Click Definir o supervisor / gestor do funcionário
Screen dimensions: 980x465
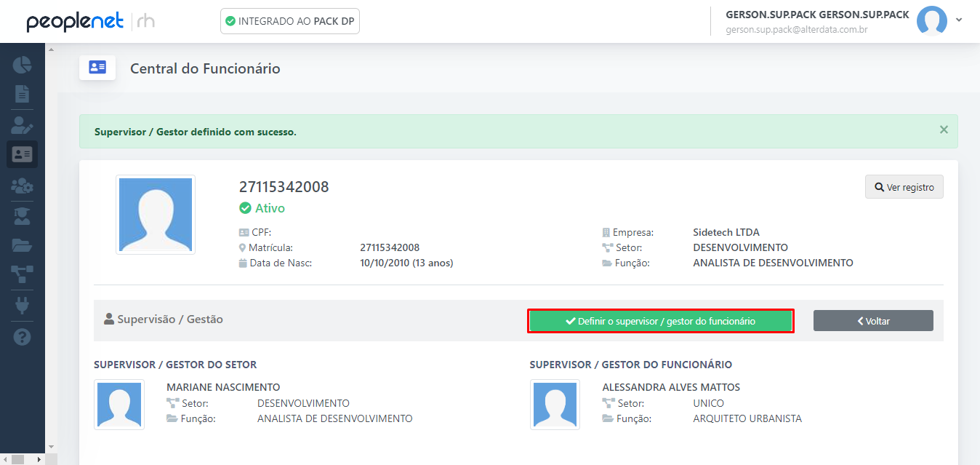pos(660,320)
